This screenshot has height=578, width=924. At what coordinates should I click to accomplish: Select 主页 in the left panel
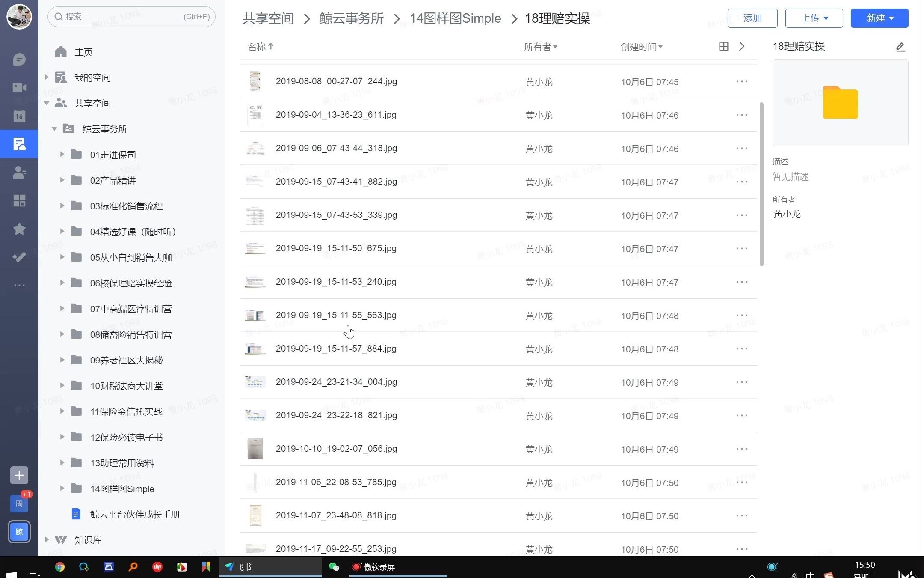pos(84,51)
